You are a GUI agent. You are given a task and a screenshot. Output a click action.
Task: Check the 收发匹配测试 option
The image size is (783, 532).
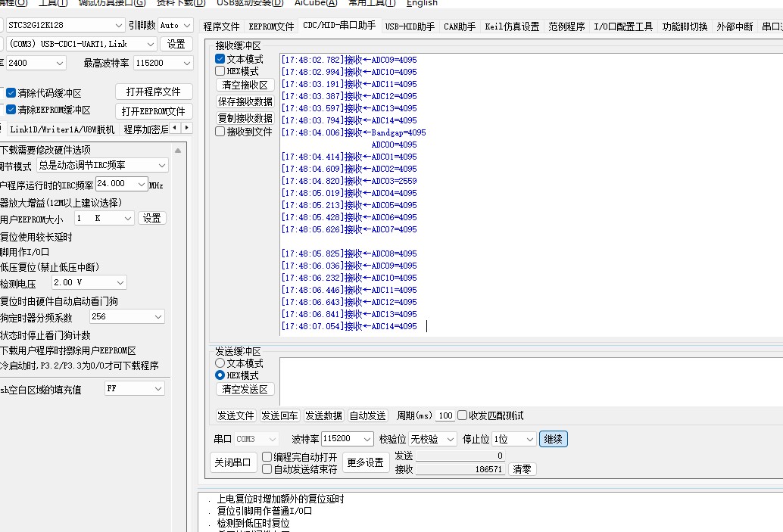[463, 415]
